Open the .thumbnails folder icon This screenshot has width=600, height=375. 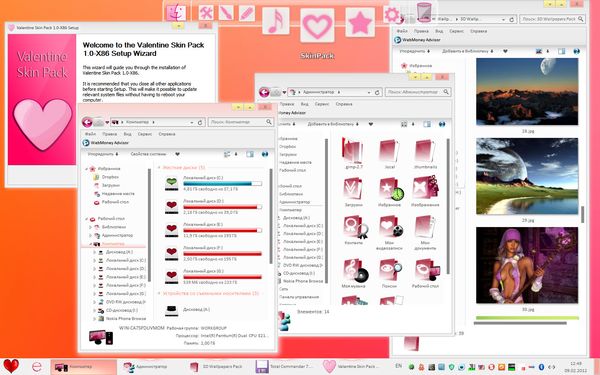click(x=425, y=151)
